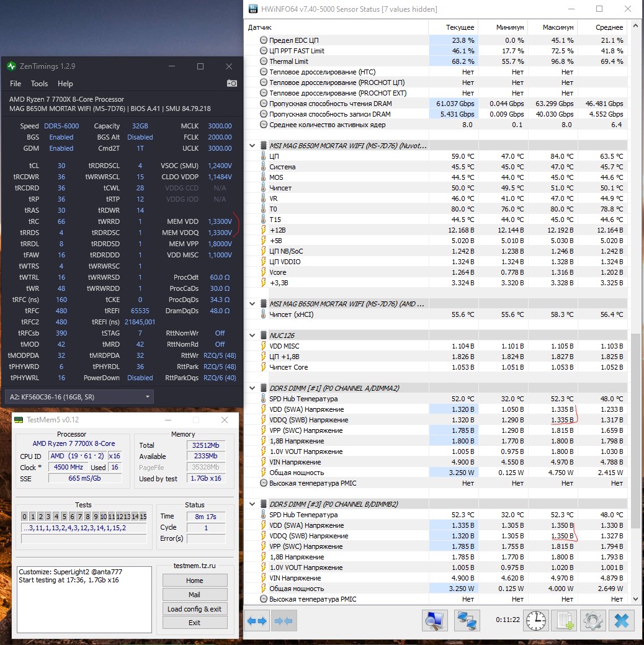Click icon beside Пропускная способность чтения DRAM
Viewport: 644px width, 645px height.
263,104
